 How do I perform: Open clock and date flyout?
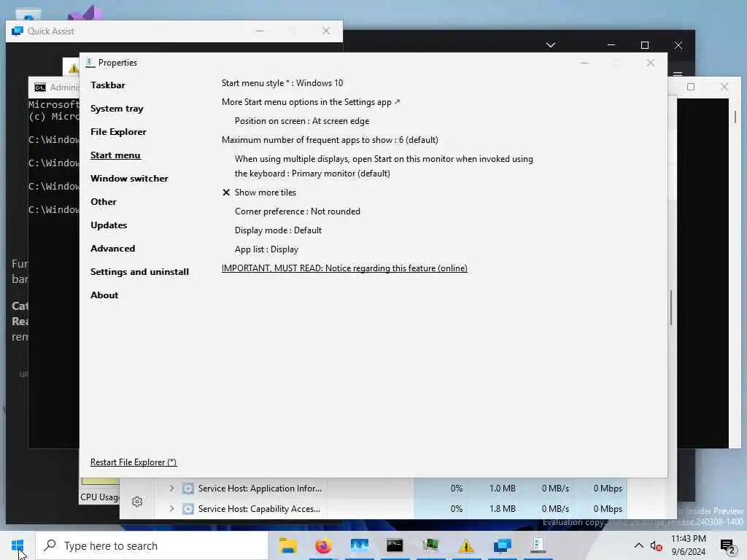pyautogui.click(x=689, y=545)
